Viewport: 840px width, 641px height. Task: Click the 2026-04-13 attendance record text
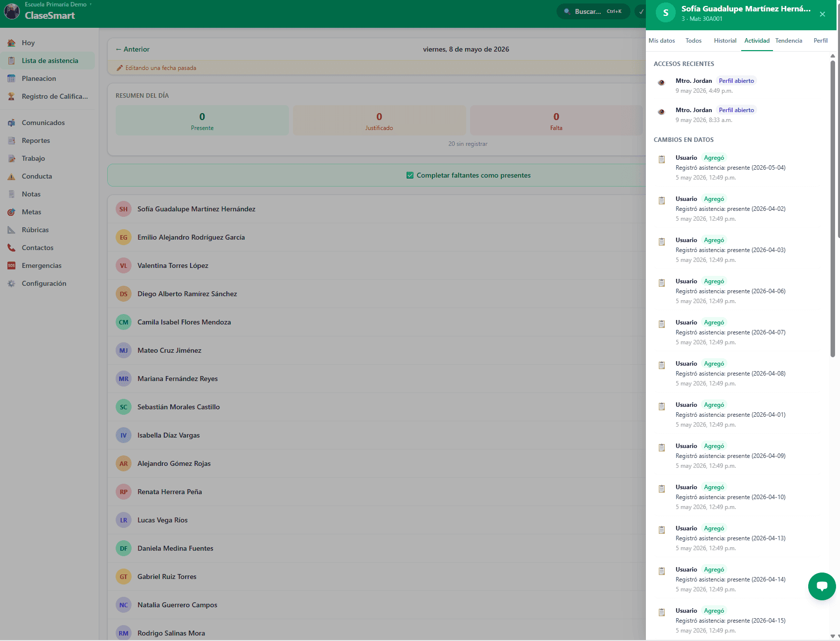coord(730,538)
